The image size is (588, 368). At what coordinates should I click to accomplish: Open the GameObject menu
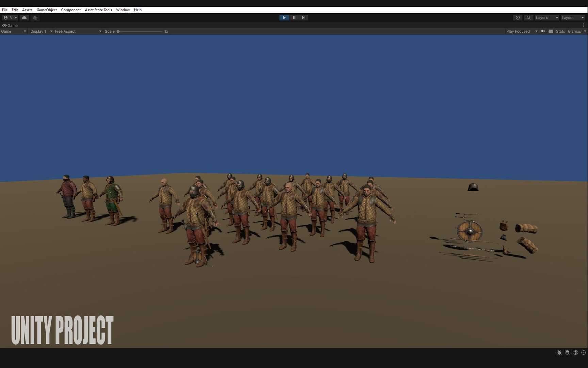[x=47, y=10]
